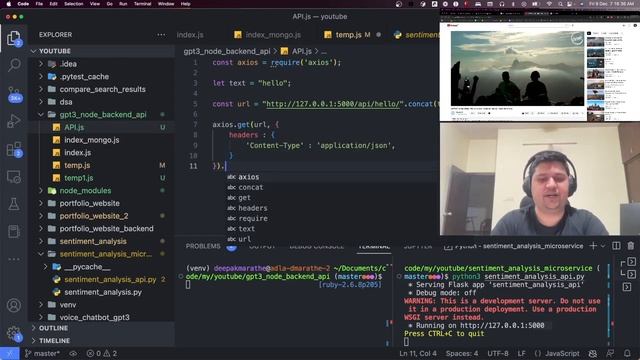The height and width of the screenshot is (360, 640).
Task: Select 'axios' autocomplete suggestion
Action: pyautogui.click(x=249, y=177)
